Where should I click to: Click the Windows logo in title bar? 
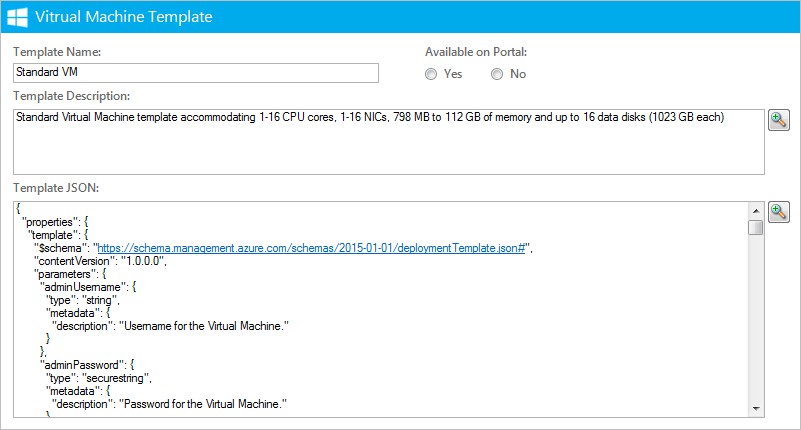[x=17, y=17]
